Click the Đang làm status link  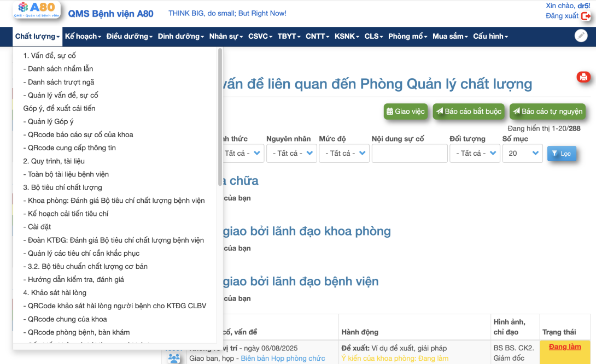[x=565, y=347]
